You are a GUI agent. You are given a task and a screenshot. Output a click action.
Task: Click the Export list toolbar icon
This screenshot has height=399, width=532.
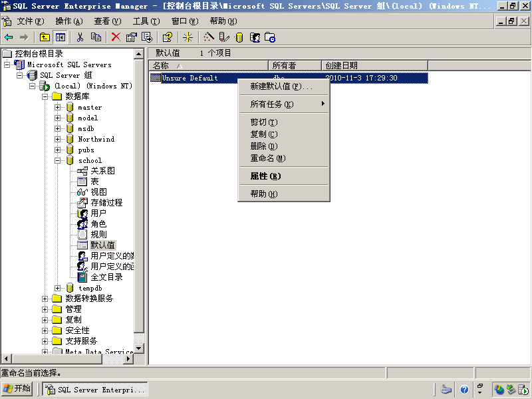pos(147,37)
